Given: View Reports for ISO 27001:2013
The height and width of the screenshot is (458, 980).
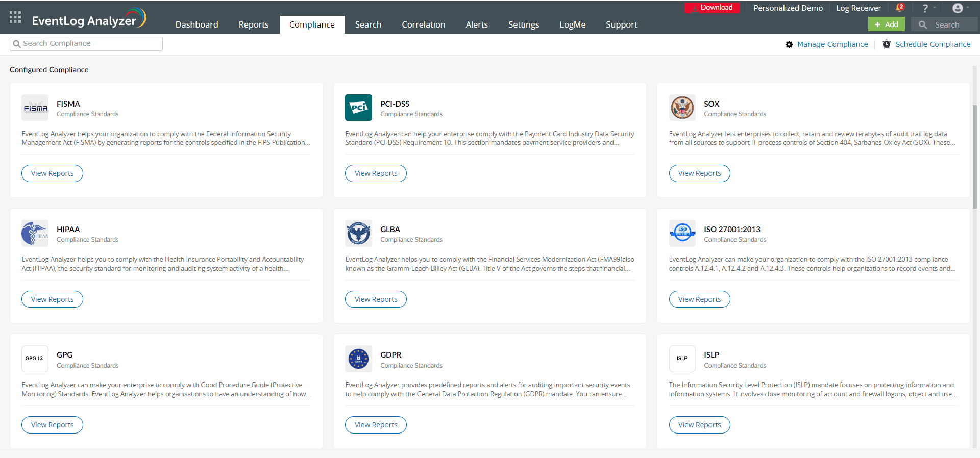Looking at the screenshot, I should point(699,299).
